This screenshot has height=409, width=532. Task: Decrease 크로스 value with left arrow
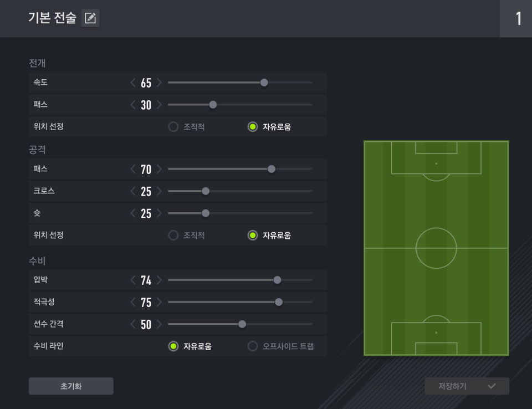click(x=133, y=191)
